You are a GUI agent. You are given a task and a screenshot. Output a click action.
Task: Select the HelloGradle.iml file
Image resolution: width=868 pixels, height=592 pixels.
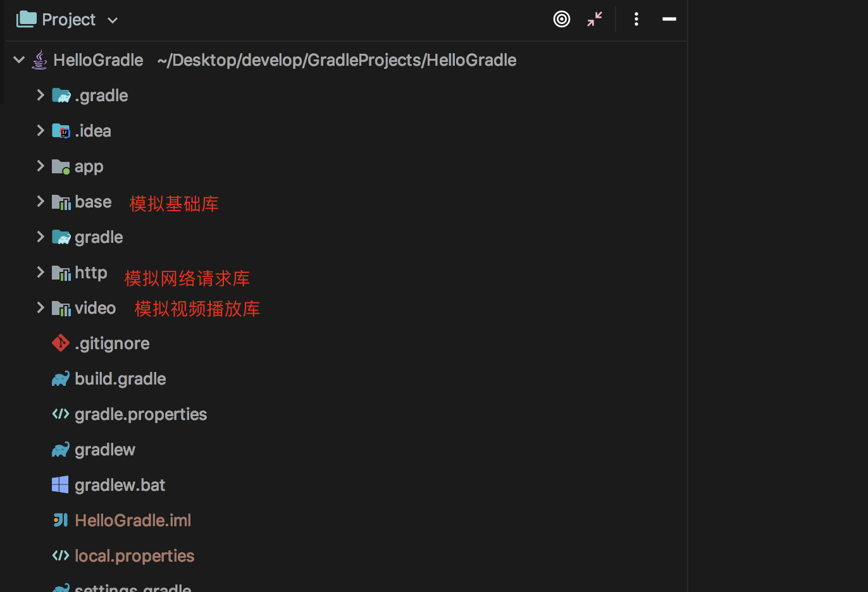click(133, 521)
